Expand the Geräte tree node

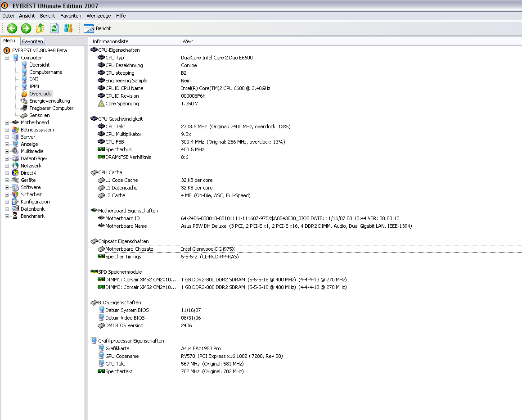(x=7, y=180)
